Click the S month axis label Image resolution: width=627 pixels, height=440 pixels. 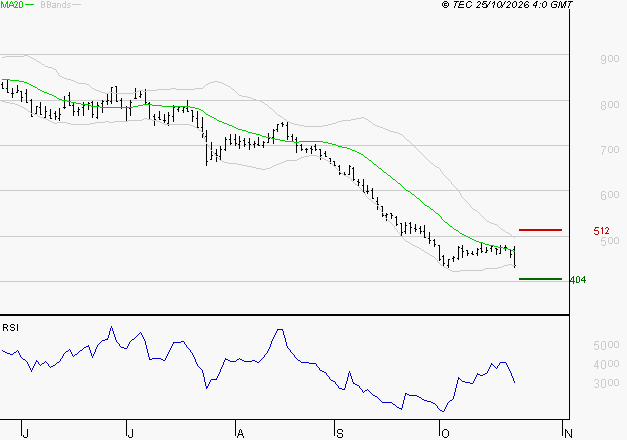[x=339, y=433]
